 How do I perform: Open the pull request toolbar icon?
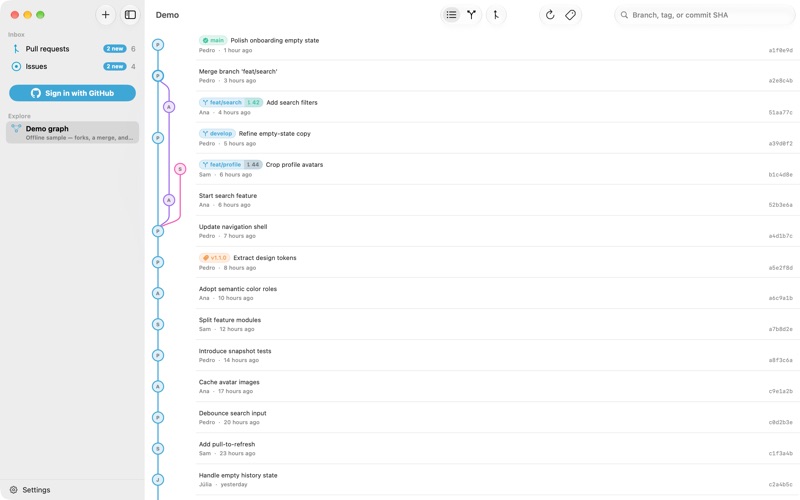(496, 15)
